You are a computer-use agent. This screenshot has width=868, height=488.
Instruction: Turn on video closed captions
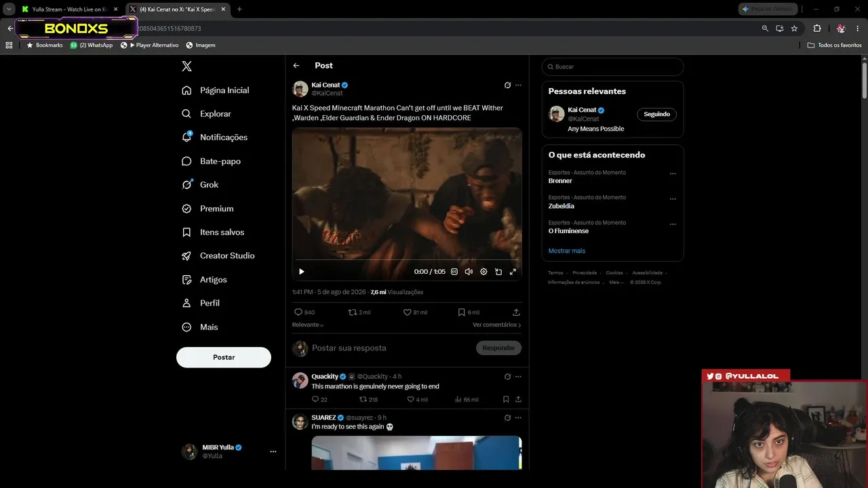(454, 272)
